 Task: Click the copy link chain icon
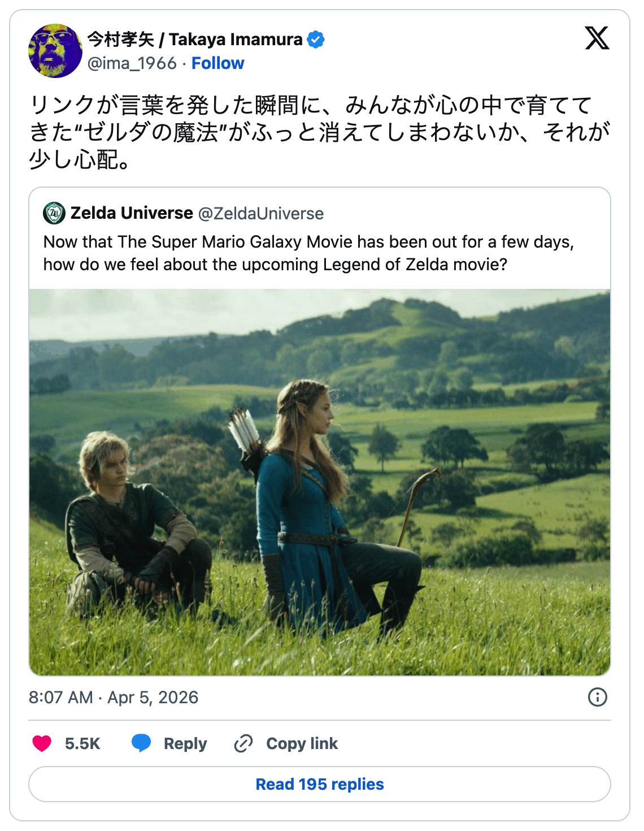coord(243,743)
